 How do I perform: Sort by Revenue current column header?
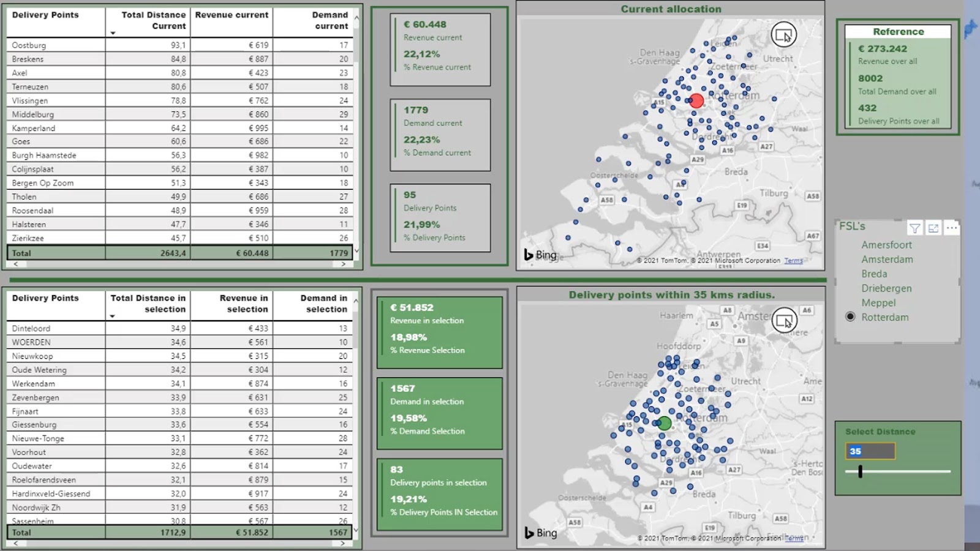(x=232, y=15)
